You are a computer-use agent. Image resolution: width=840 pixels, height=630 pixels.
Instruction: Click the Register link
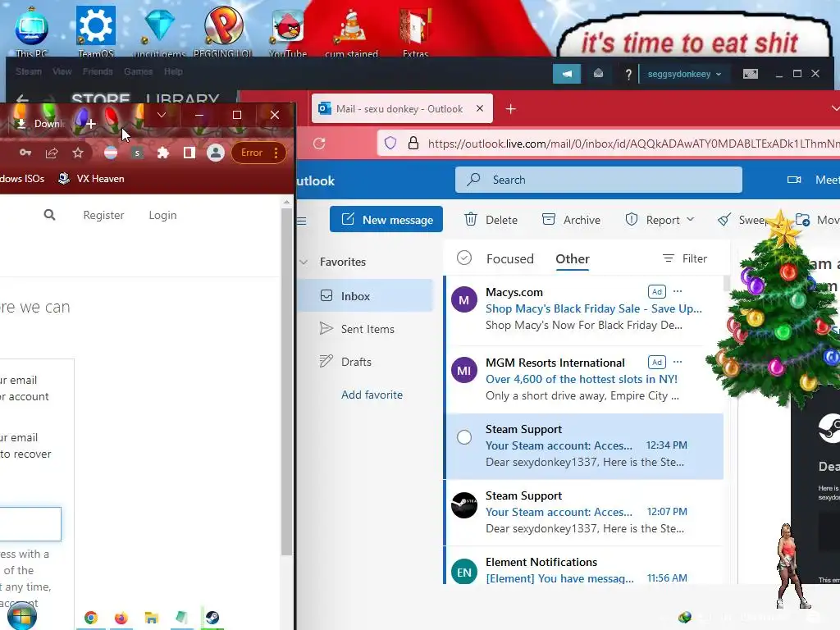pos(103,215)
